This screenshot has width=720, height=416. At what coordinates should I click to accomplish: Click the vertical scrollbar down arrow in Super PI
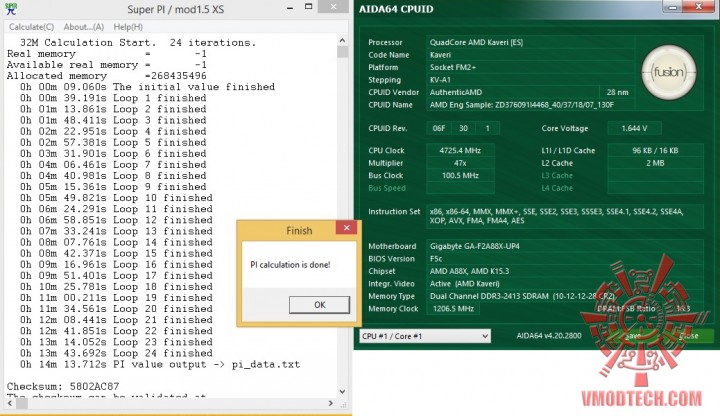tap(343, 392)
